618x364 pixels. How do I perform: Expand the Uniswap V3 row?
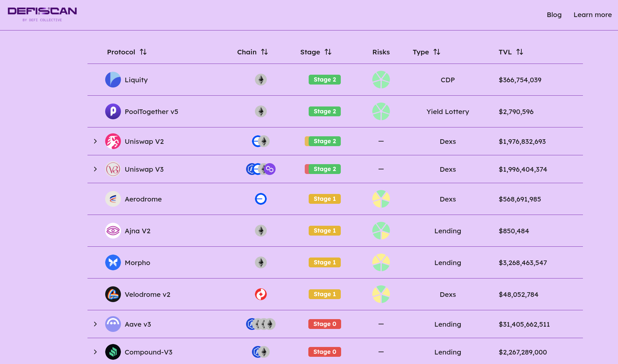(95, 169)
